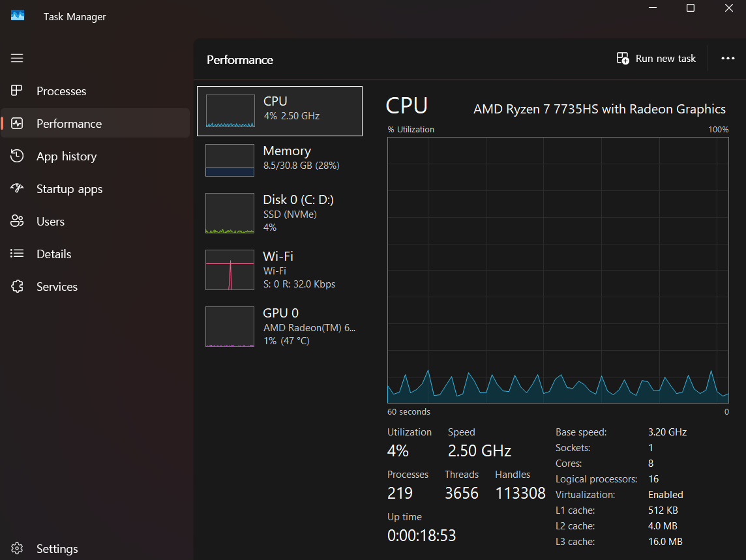The image size is (746, 560).
Task: Click the Base speed value 3.20 GHz
Action: (668, 432)
